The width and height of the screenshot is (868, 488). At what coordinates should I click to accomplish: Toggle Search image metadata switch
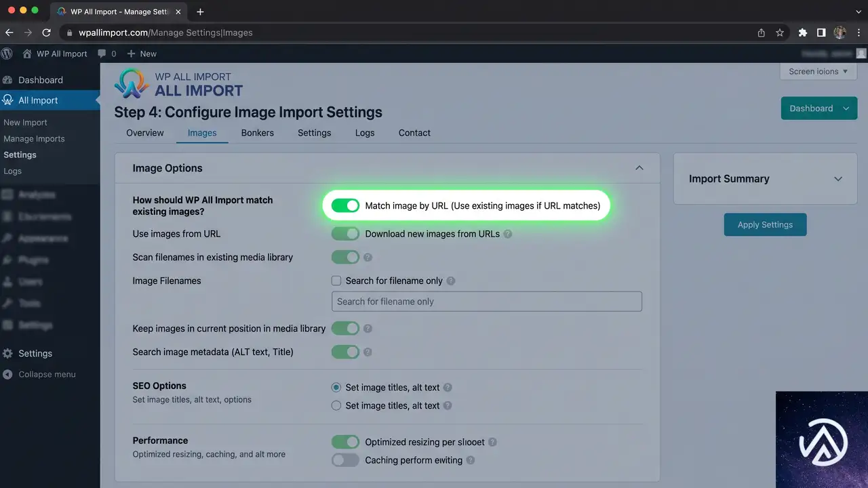tap(345, 352)
